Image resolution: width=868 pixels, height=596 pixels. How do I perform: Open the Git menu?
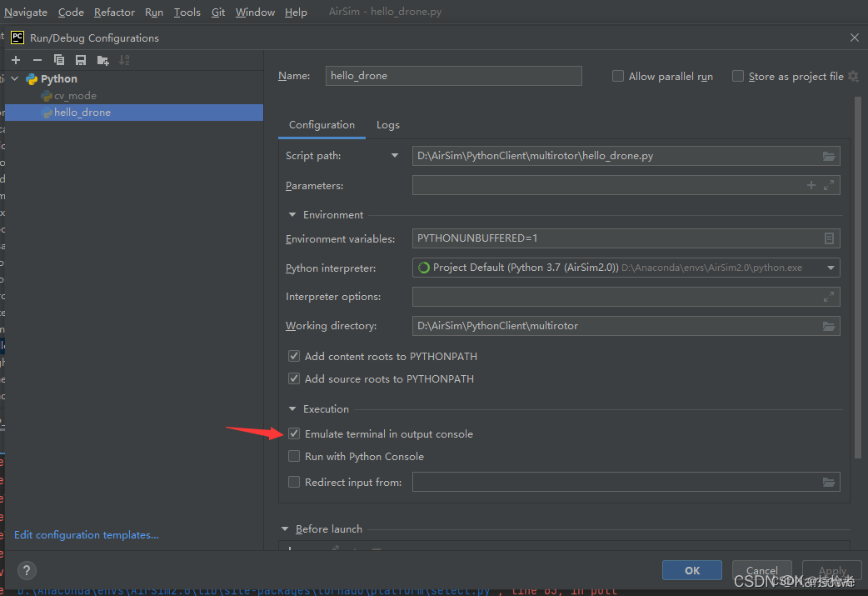[x=218, y=12]
